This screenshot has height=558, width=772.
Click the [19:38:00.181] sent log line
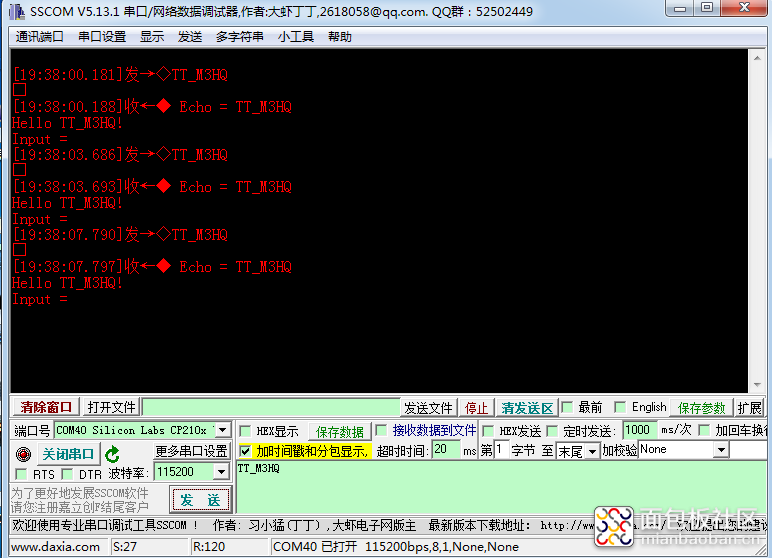coord(120,74)
